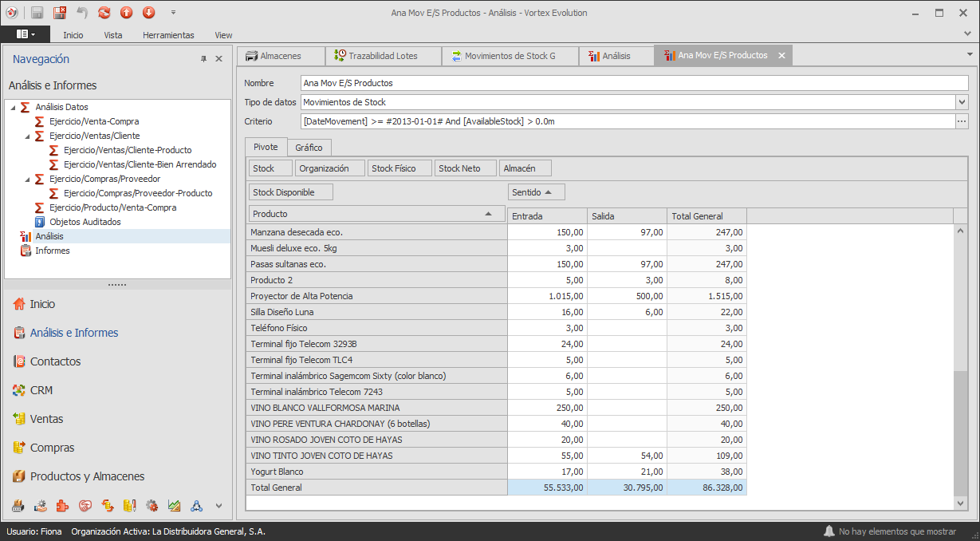Click the pivot grid vertical scrollbar thumb
This screenshot has height=541, width=980.
click(x=960, y=432)
